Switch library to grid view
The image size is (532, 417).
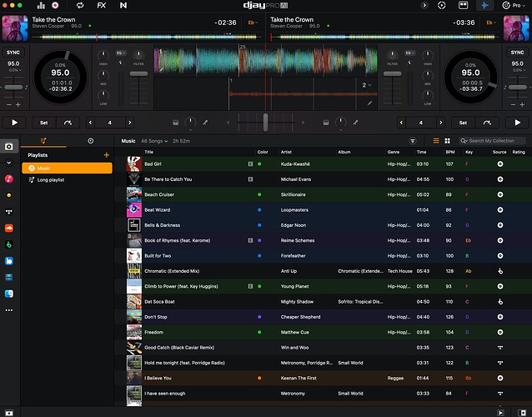pyautogui.click(x=448, y=141)
